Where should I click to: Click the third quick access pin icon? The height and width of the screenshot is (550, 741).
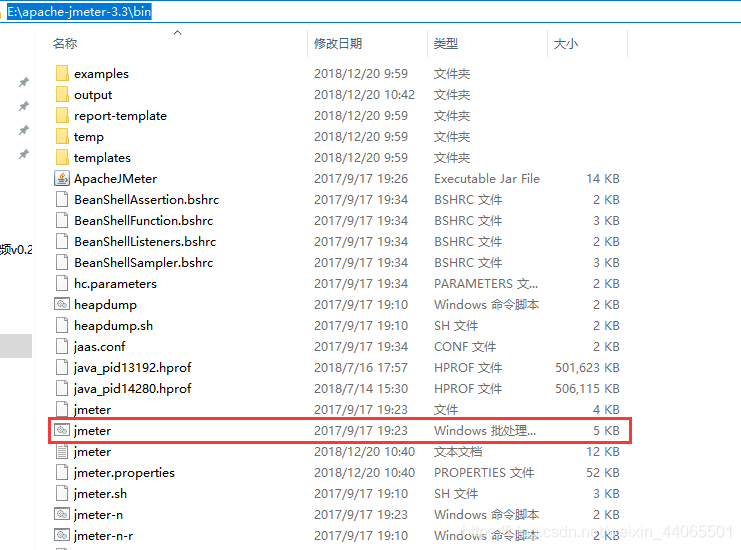coord(24,130)
